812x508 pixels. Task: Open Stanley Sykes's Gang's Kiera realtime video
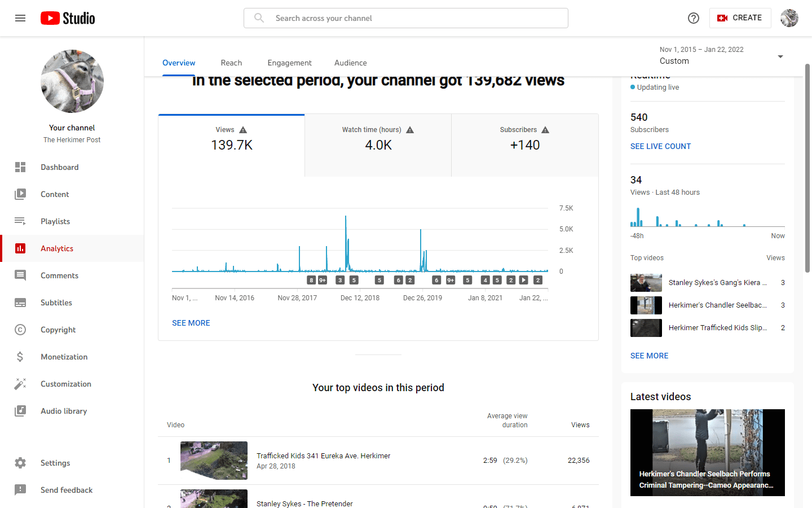[708, 283]
